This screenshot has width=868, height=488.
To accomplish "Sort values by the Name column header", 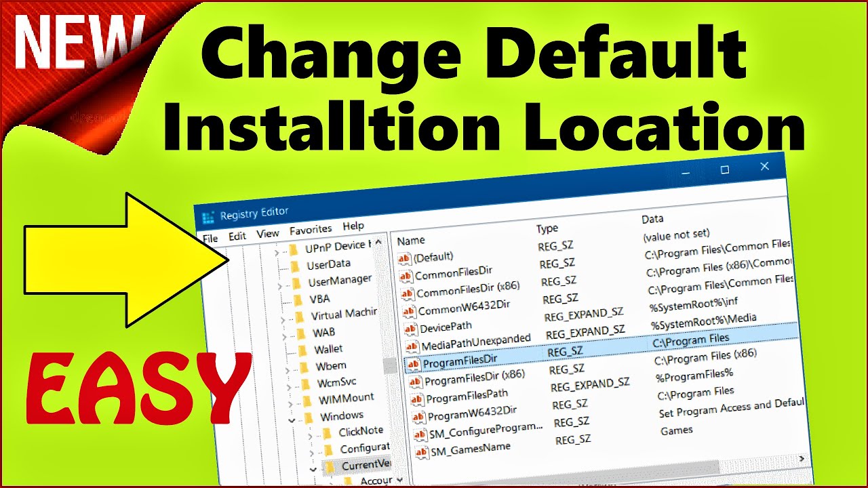I will pyautogui.click(x=411, y=241).
